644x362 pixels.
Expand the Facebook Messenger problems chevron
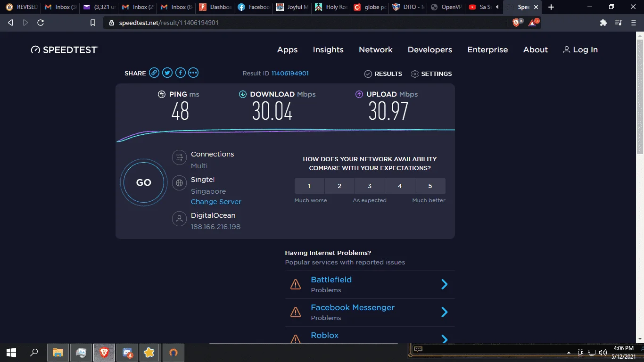(x=444, y=312)
